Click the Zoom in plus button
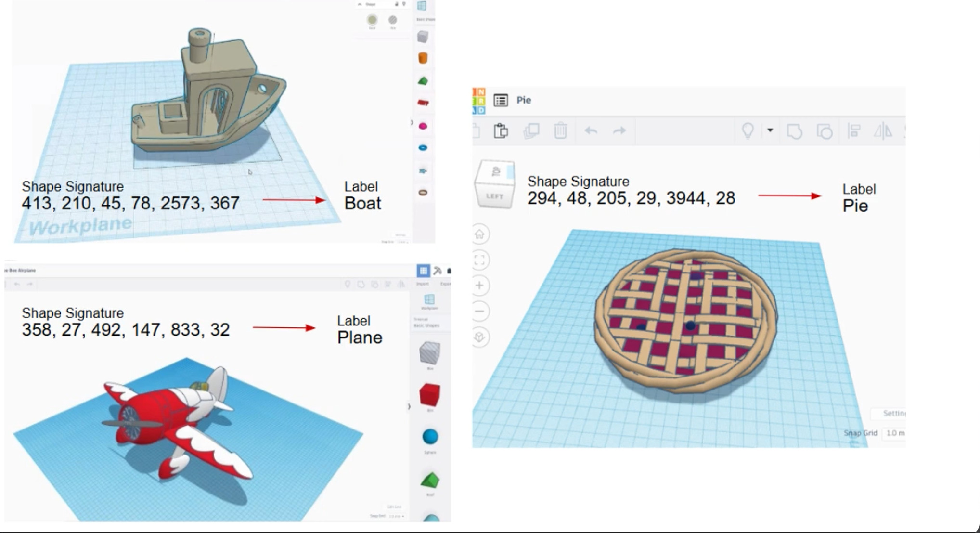The width and height of the screenshot is (980, 533). point(479,286)
